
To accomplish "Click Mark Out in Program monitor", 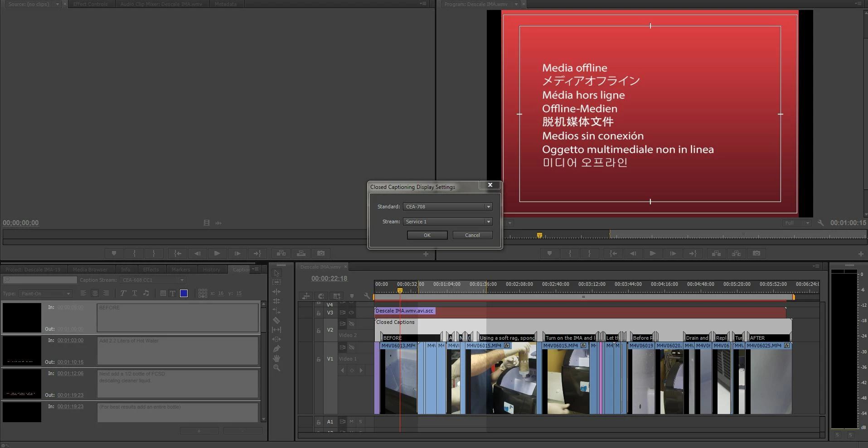I will click(589, 253).
